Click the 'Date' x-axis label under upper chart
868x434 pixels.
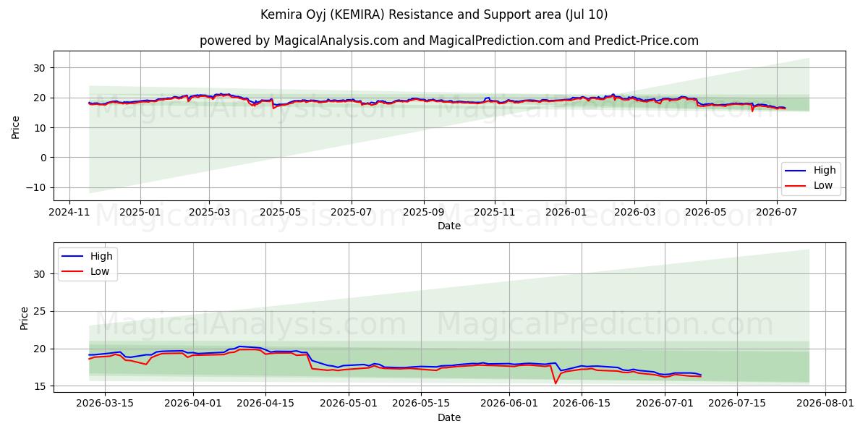point(449,226)
